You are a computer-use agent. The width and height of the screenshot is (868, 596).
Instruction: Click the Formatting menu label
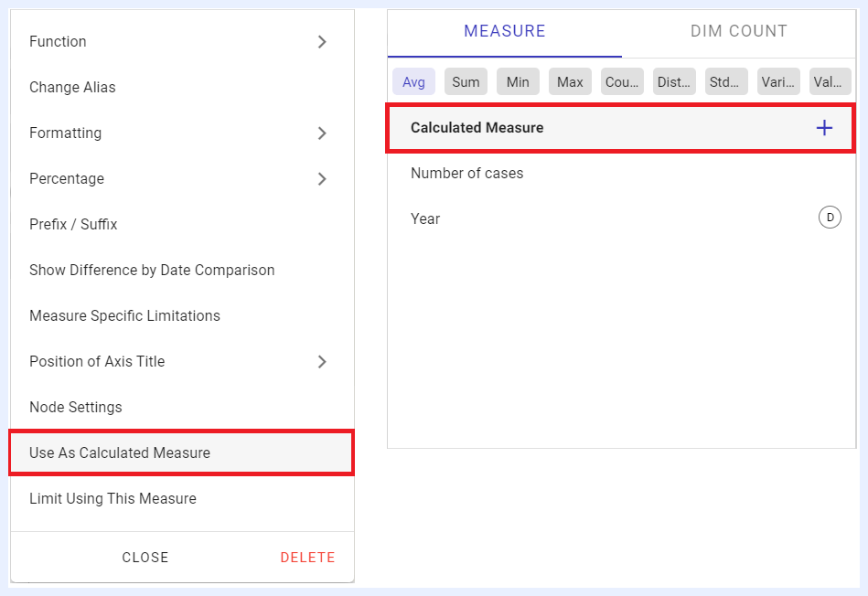point(65,133)
